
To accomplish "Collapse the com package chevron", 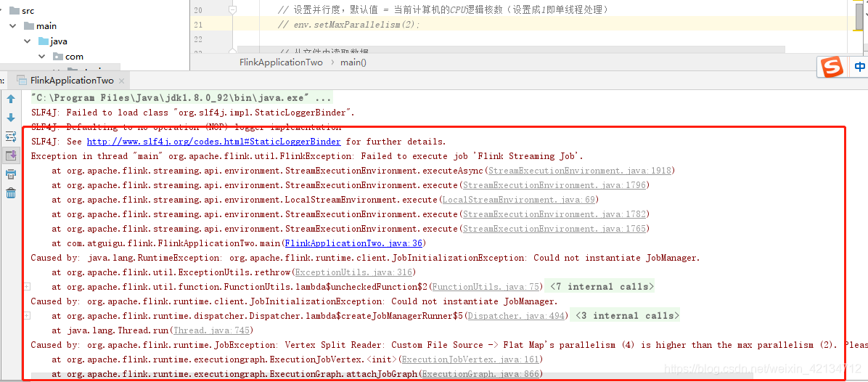I will [41, 57].
